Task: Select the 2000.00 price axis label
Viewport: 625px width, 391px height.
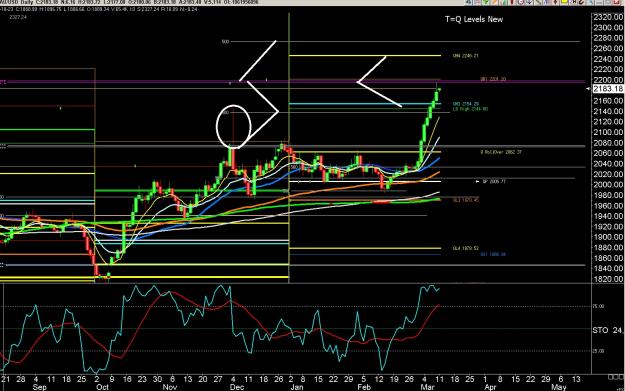Action: coord(608,185)
